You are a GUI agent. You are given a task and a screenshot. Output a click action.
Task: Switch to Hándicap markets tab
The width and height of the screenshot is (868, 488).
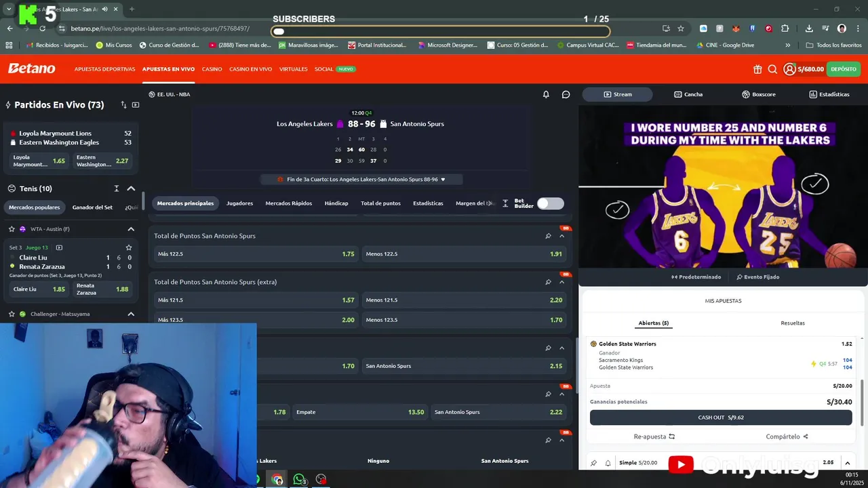pos(336,203)
